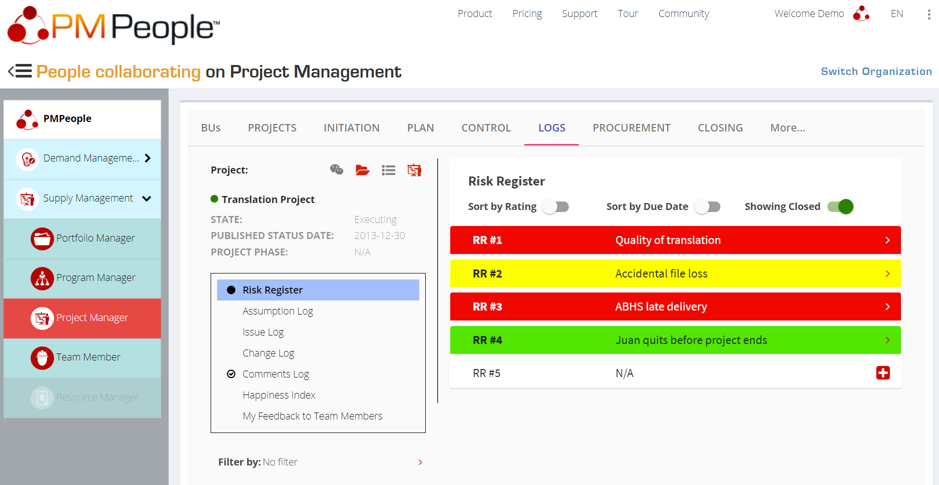This screenshot has width=939, height=485.
Task: Click the Switch Organization link
Action: pyautogui.click(x=876, y=72)
